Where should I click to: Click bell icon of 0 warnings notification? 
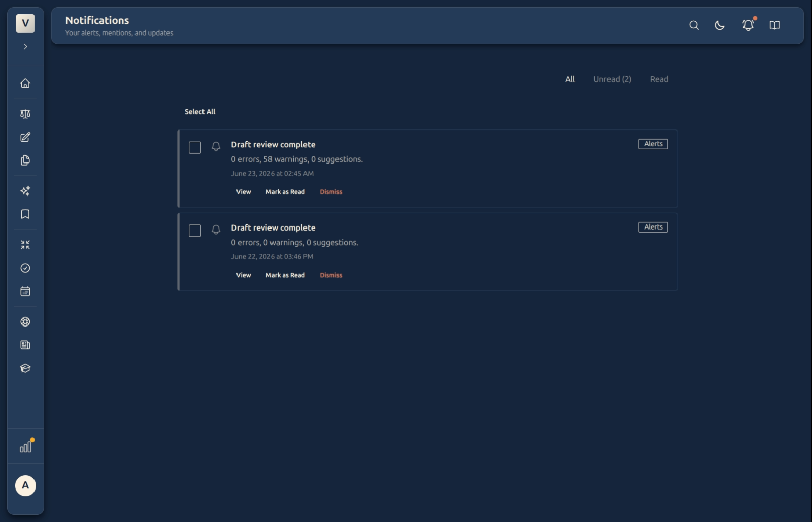216,230
